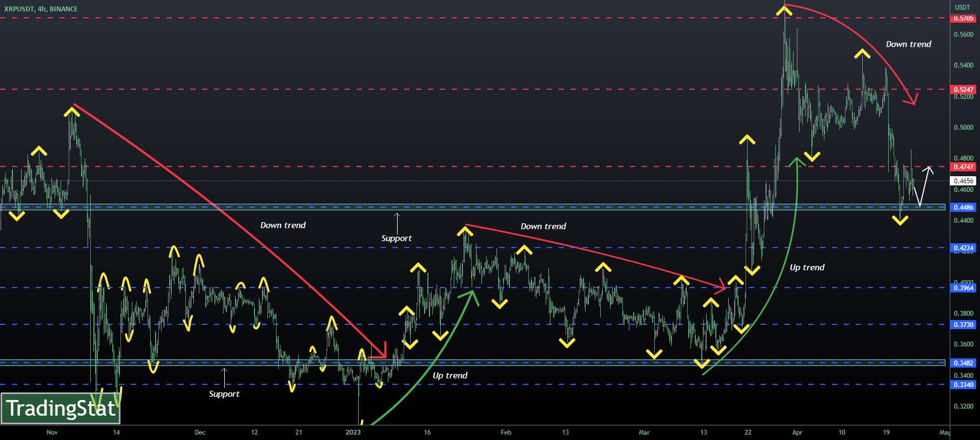Select the blue 0.3482 support price label
This screenshot has width=980, height=440.
pyautogui.click(x=963, y=363)
